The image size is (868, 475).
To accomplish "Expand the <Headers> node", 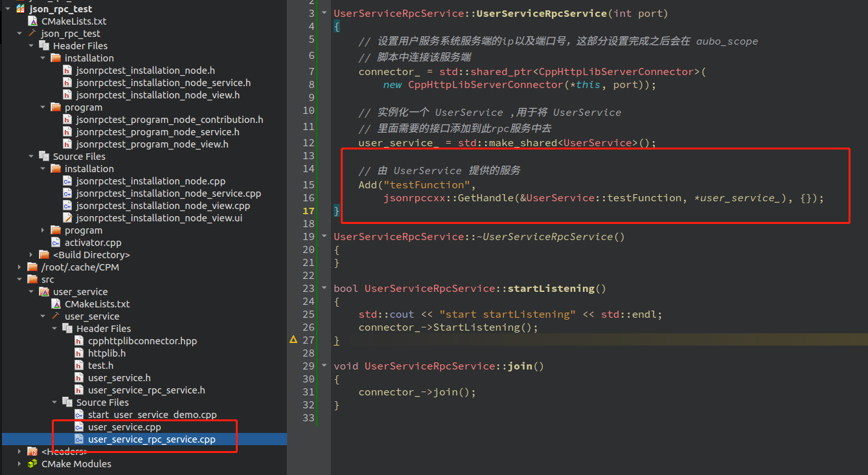I will coord(19,452).
